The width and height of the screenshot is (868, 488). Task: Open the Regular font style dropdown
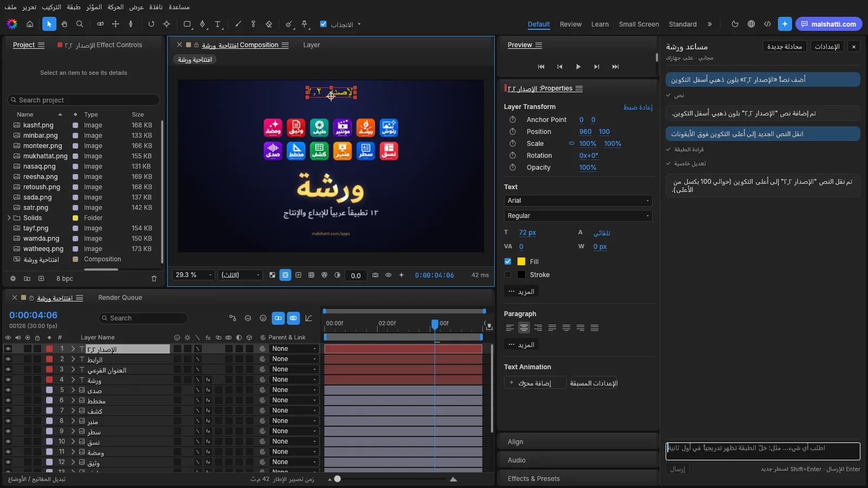point(578,216)
